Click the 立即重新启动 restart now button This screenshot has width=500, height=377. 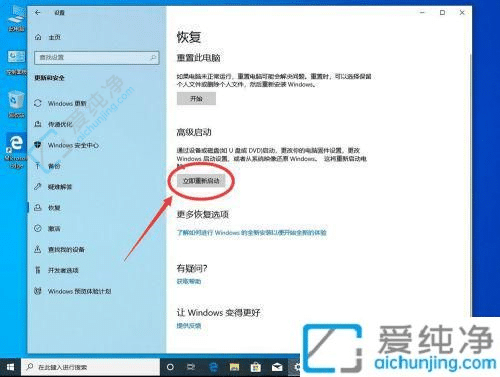point(201,181)
